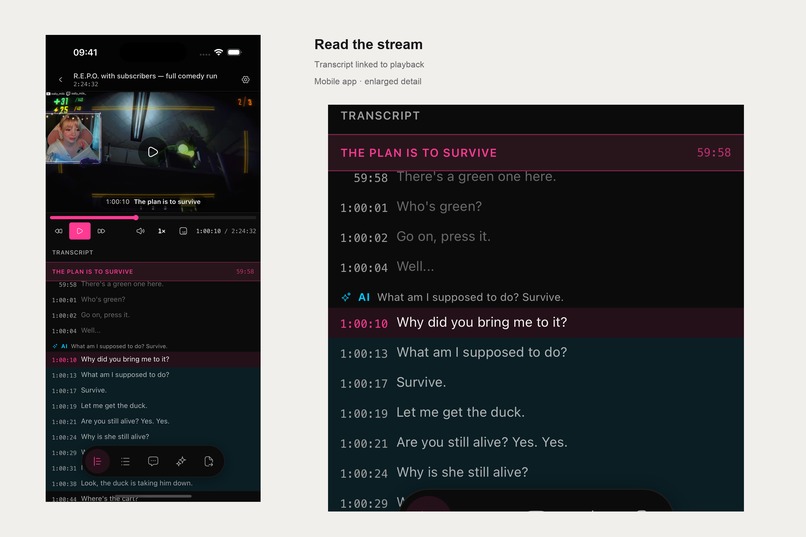Tap the rewind icon left of play button
The width and height of the screenshot is (806, 537).
click(59, 231)
